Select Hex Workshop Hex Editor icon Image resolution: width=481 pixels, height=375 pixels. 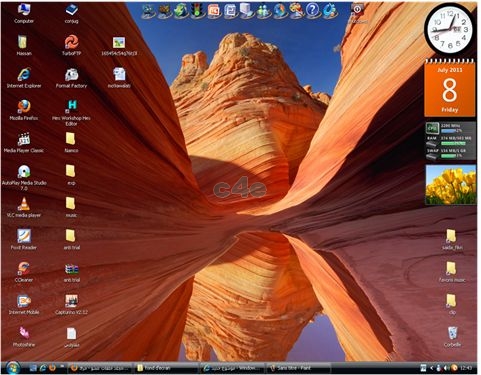71,113
